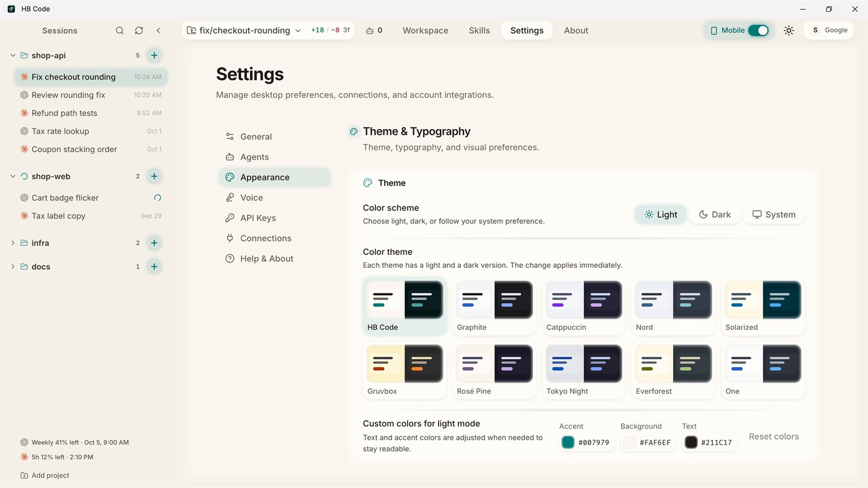Open the sessions search icon
This screenshot has width=868, height=488.
pyautogui.click(x=120, y=30)
